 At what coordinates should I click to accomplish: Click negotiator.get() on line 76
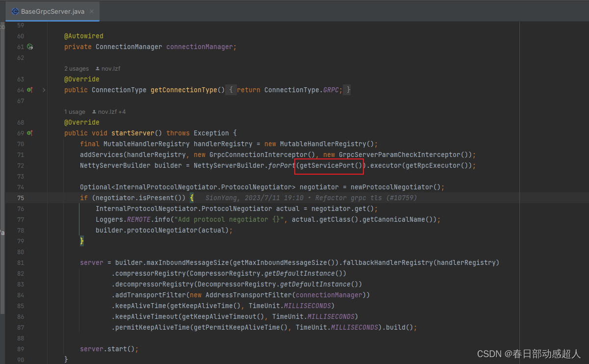(x=343, y=209)
